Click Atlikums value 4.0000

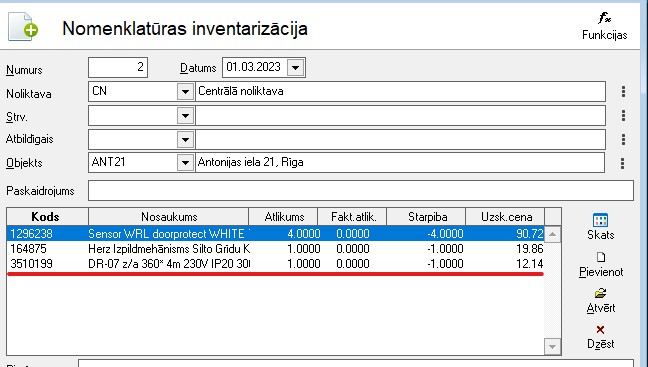pyautogui.click(x=303, y=234)
